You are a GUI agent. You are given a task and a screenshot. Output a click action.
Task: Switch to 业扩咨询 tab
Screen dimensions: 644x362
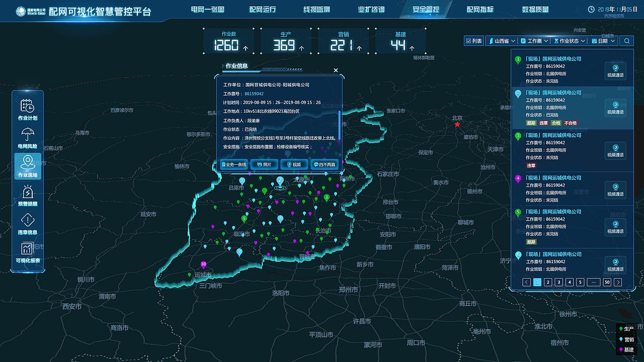click(x=371, y=10)
